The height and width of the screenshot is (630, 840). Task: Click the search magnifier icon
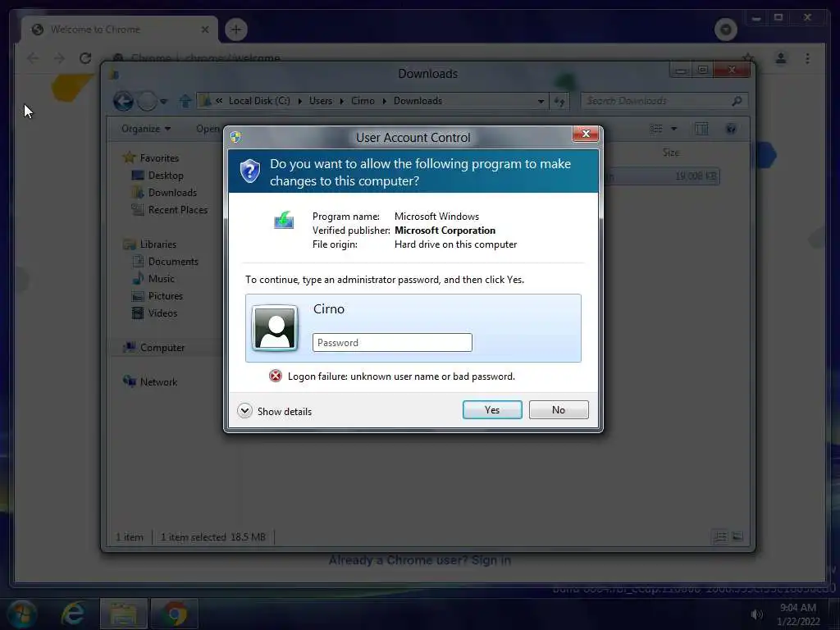pyautogui.click(x=737, y=101)
